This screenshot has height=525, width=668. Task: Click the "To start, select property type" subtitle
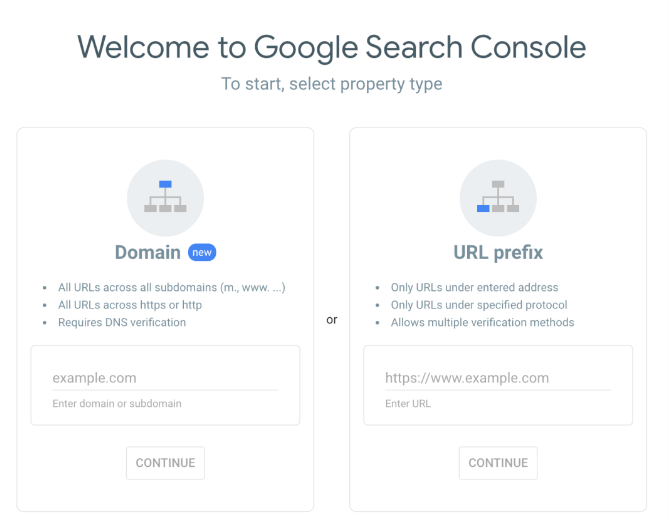(x=332, y=84)
